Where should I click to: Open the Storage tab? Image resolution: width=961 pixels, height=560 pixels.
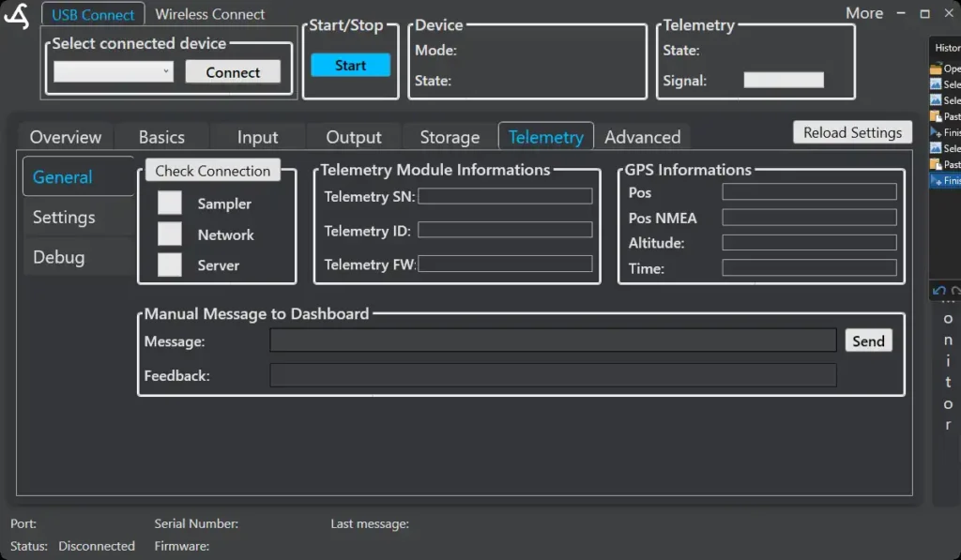coord(450,137)
